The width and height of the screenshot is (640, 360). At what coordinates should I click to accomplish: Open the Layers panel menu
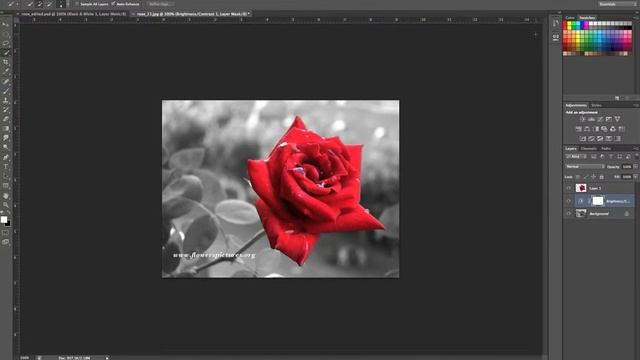[x=636, y=149]
